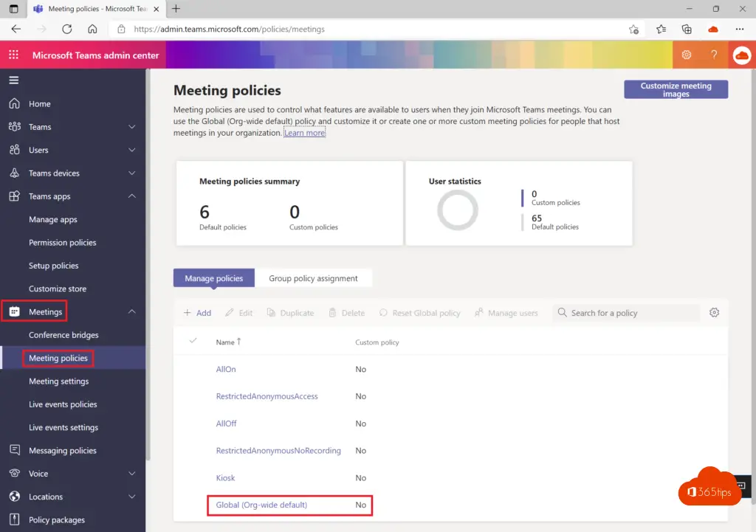Viewport: 756px width, 532px height.
Task: Expand the Voice menu chevron
Action: click(x=132, y=473)
